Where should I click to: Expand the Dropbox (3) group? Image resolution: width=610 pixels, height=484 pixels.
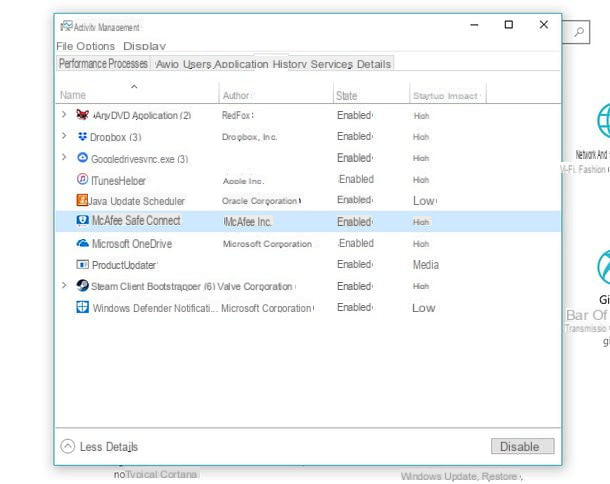64,136
